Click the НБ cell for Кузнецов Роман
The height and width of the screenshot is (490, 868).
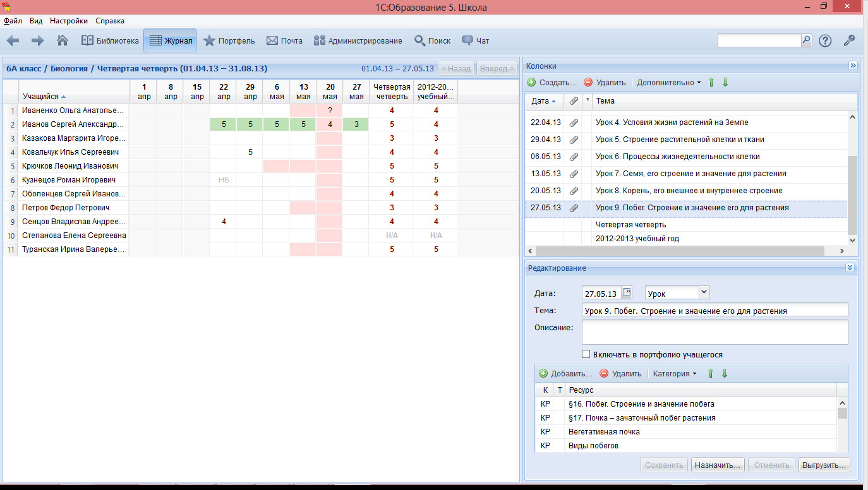pos(224,180)
